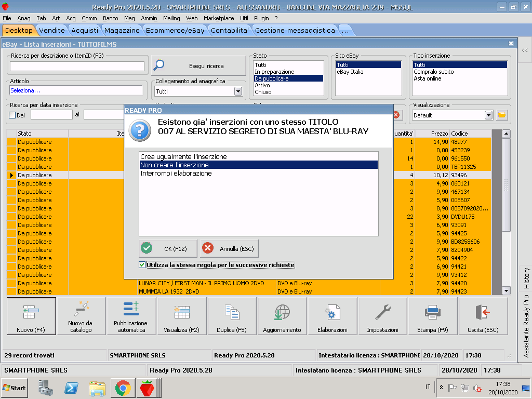Toggle 'Utilizza la stessa regola' checkbox
Screen dimensions: 532x399
coord(142,265)
